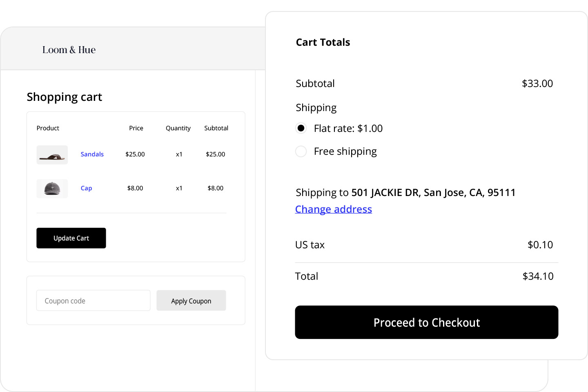Click the Shopping cart heading
This screenshot has height=392, width=588.
[64, 97]
